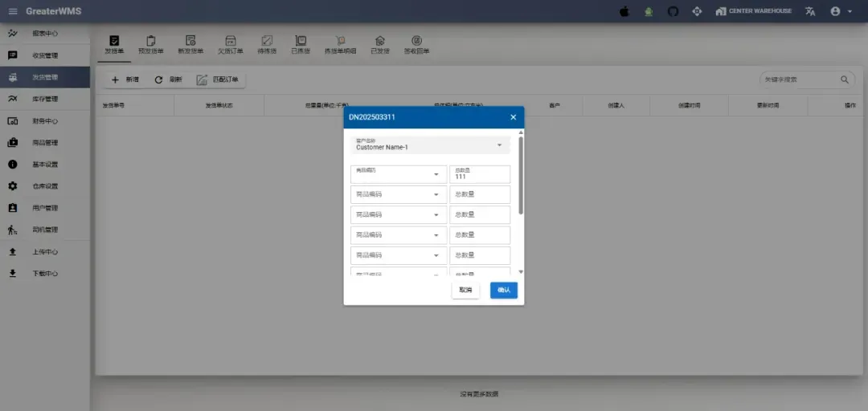This screenshot has height=411, width=868.
Task: Click the 总数量 field containing 111
Action: click(480, 174)
